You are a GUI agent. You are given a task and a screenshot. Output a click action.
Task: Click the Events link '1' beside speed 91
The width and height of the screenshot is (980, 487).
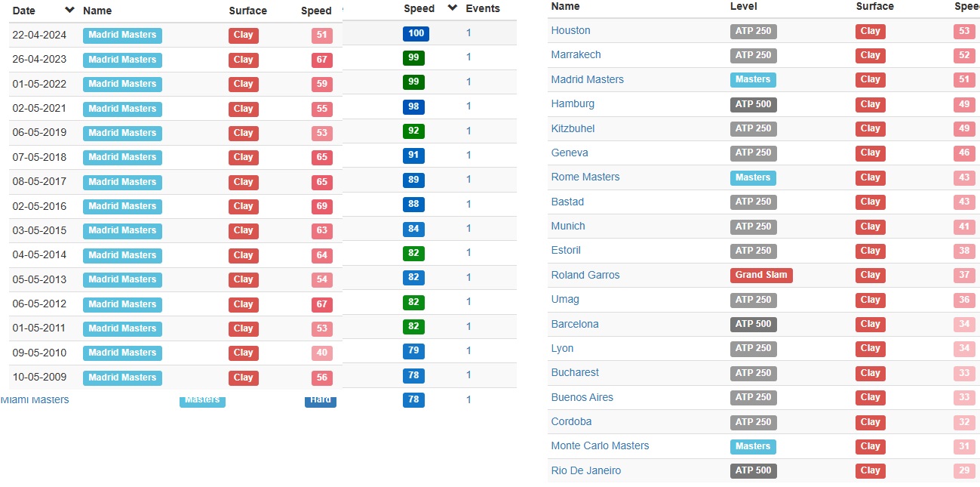point(468,155)
